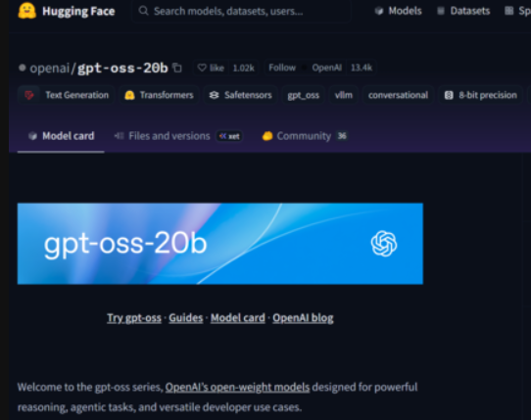
Task: Click the 8-bit precision tag icon
Action: (449, 95)
